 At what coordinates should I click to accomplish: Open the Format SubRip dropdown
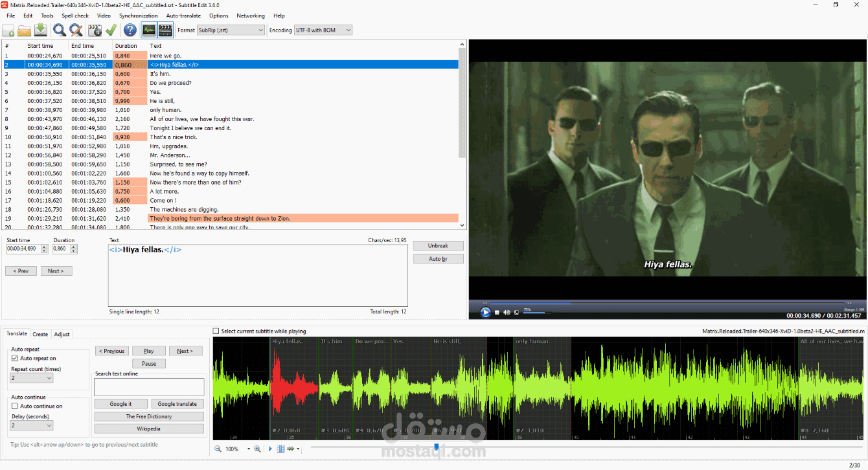tap(231, 30)
